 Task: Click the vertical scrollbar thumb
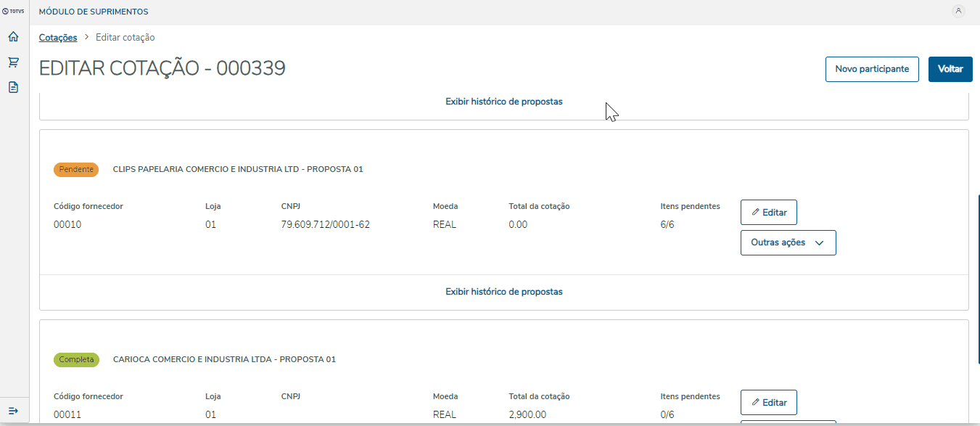(978, 305)
